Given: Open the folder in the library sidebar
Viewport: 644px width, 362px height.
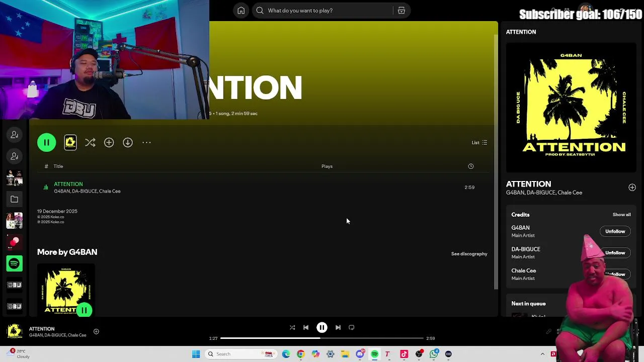Looking at the screenshot, I should 14,200.
